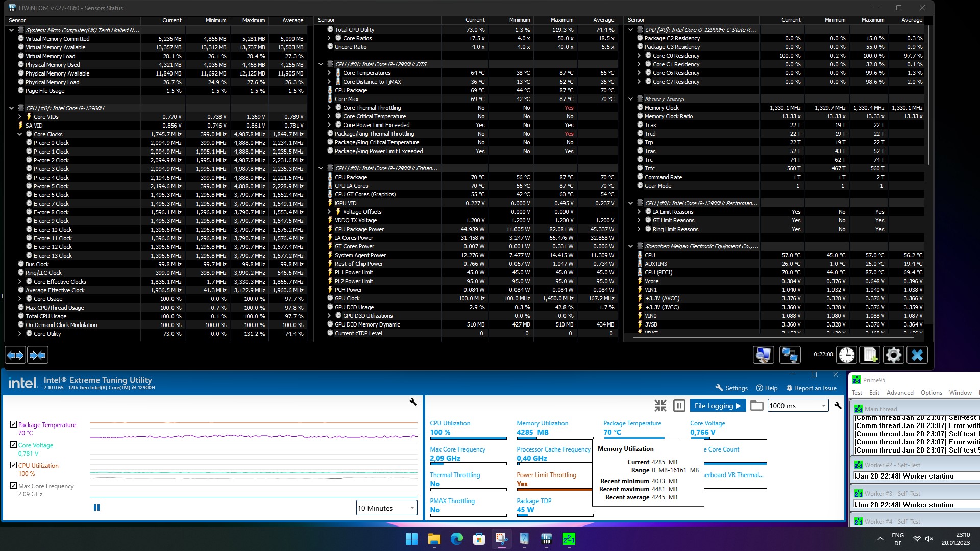
Task: Uncheck Max Core Frequency graph checkbox
Action: coord(14,486)
